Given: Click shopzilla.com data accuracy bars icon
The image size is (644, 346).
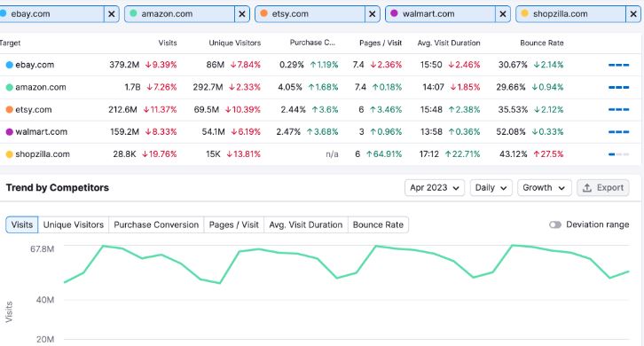Looking at the screenshot, I should (618, 154).
